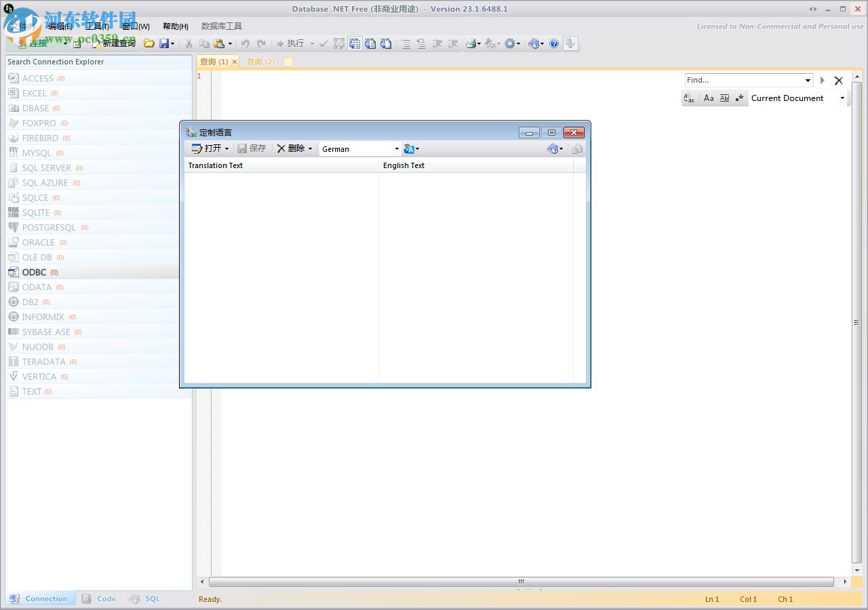Click the translate icon in language dialog

coord(409,148)
